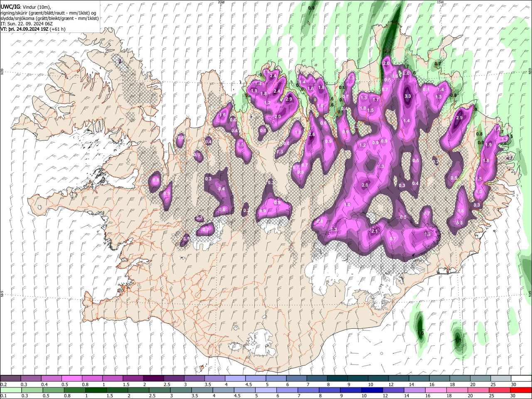Click snow scale swatch between 6 and 7
The height and width of the screenshot is (399, 532).
tap(296, 378)
